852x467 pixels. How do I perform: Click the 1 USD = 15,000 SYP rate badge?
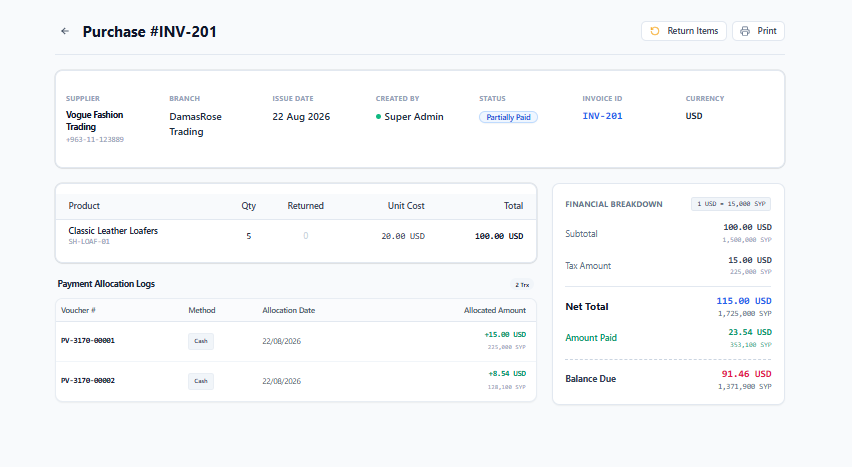[731, 204]
